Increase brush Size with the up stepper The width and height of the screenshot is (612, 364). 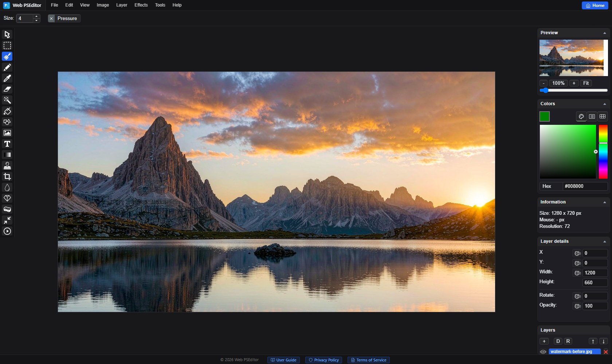36,16
